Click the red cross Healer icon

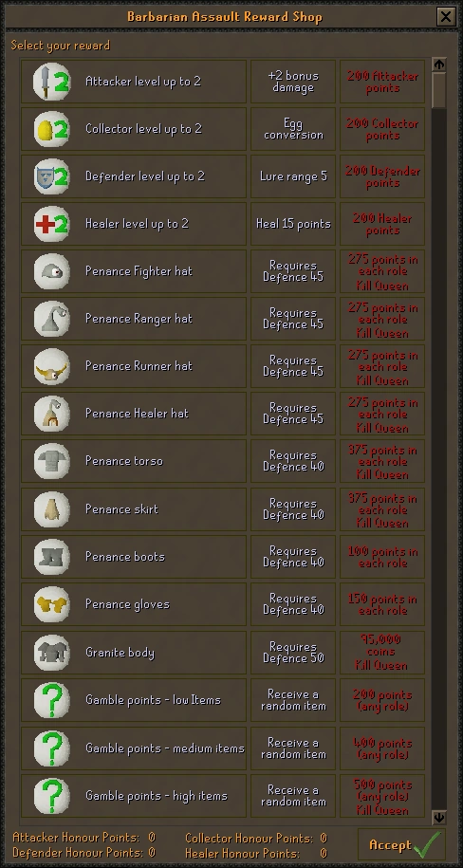52,224
